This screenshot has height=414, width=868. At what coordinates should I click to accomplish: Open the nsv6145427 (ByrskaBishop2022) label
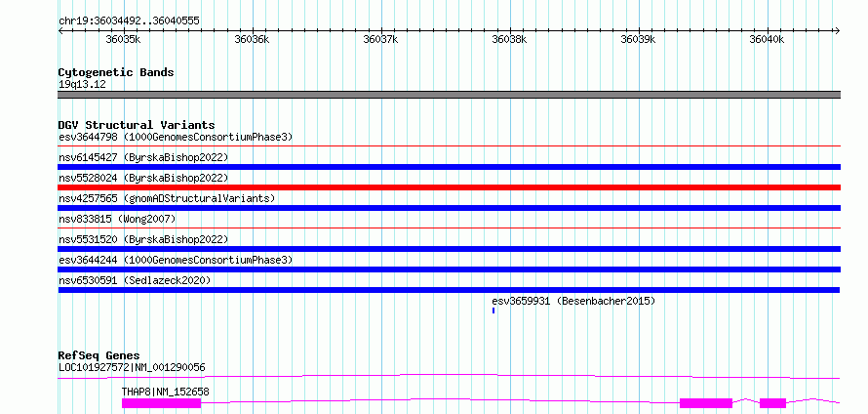(x=143, y=157)
